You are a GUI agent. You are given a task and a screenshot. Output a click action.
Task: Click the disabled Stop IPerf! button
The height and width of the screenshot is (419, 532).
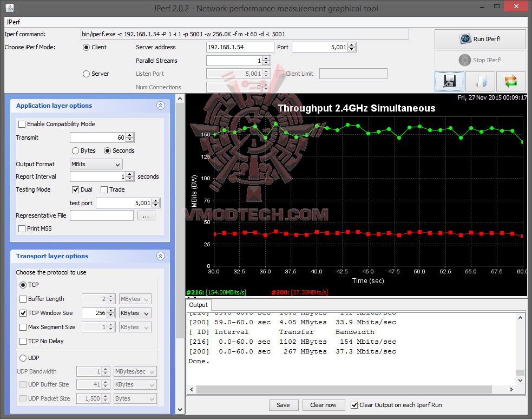(481, 60)
